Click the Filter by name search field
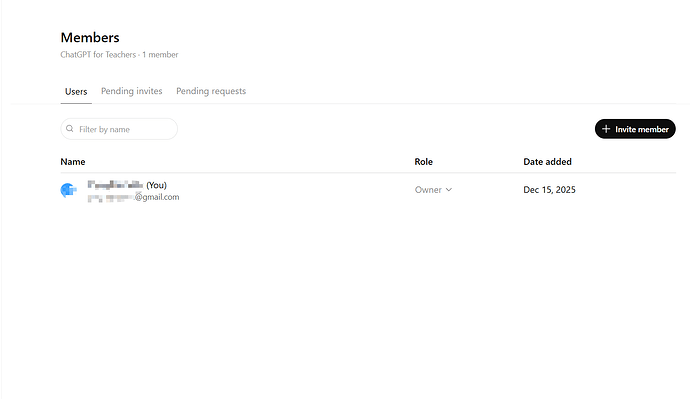This screenshot has height=399, width=690. (119, 129)
